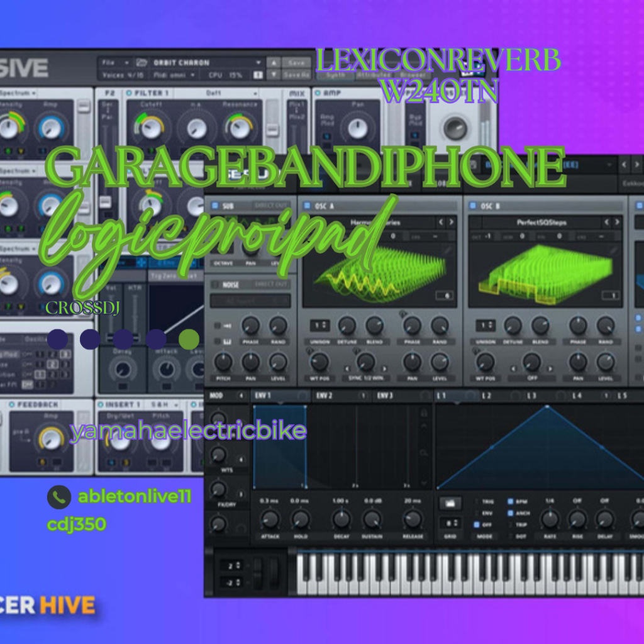
Task: Click the Serum LFO Rate knob
Action: click(x=550, y=519)
